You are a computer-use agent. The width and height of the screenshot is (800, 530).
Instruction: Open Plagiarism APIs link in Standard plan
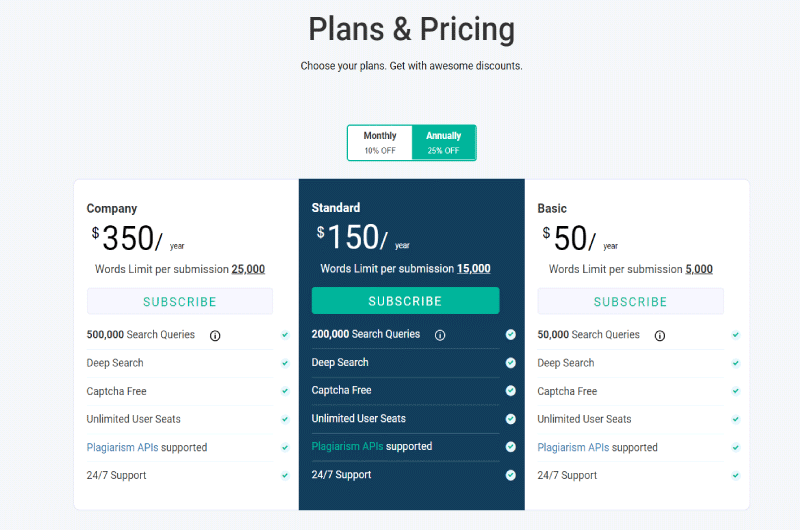(347, 446)
